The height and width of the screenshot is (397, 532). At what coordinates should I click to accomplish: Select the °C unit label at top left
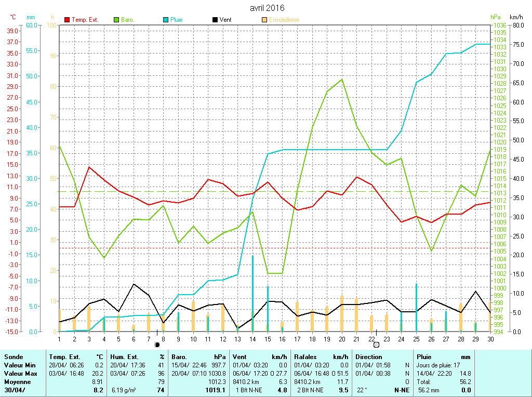pos(13,17)
